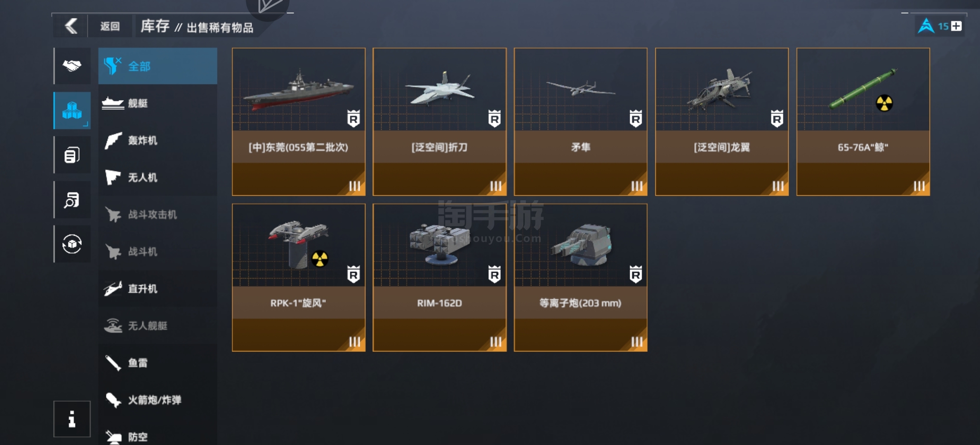Click the cube exchange sidebar icon
980x445 pixels.
72,244
